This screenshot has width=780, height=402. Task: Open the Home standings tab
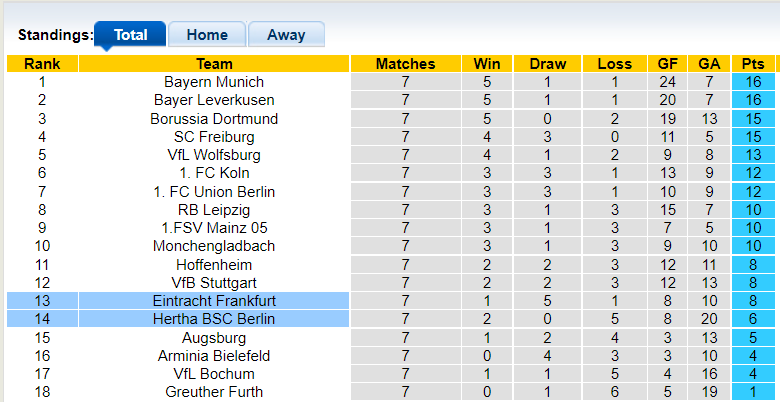206,34
